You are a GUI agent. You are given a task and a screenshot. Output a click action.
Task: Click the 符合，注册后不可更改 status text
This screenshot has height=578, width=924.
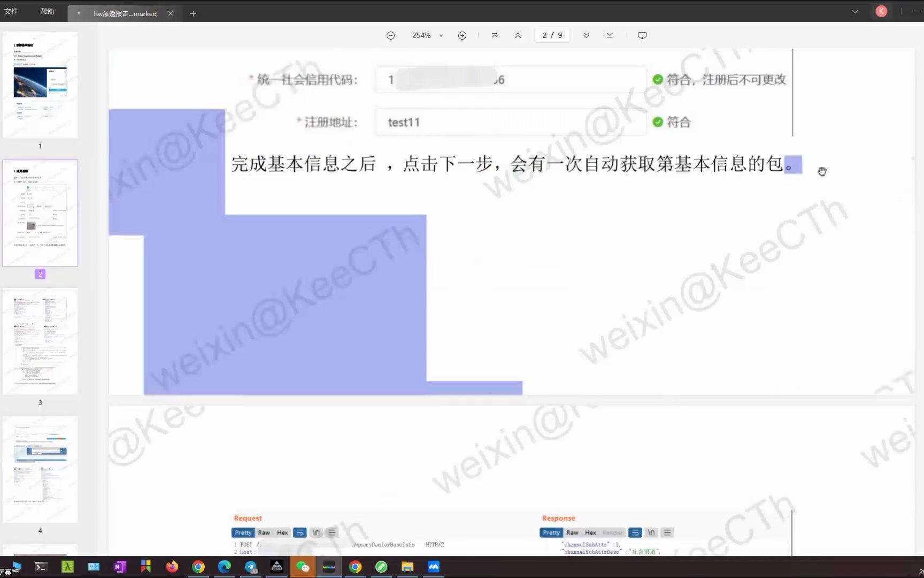pos(726,80)
